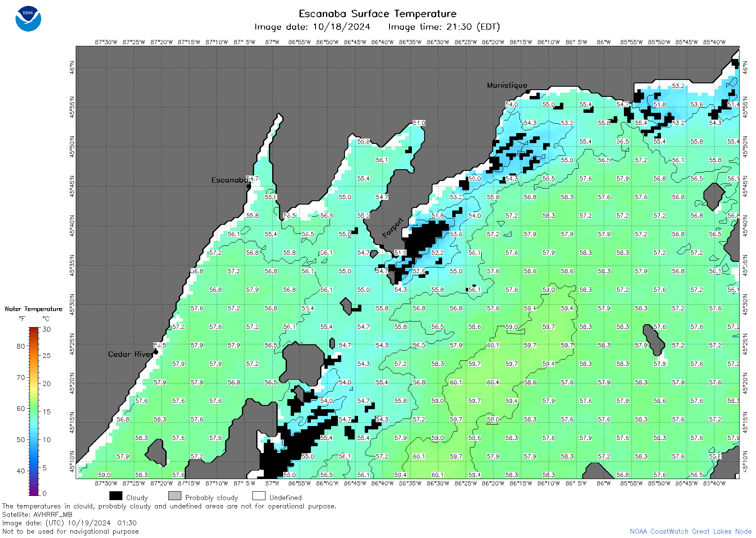
Task: Click the 0 tick on Celsius scale
Action: pyautogui.click(x=45, y=493)
